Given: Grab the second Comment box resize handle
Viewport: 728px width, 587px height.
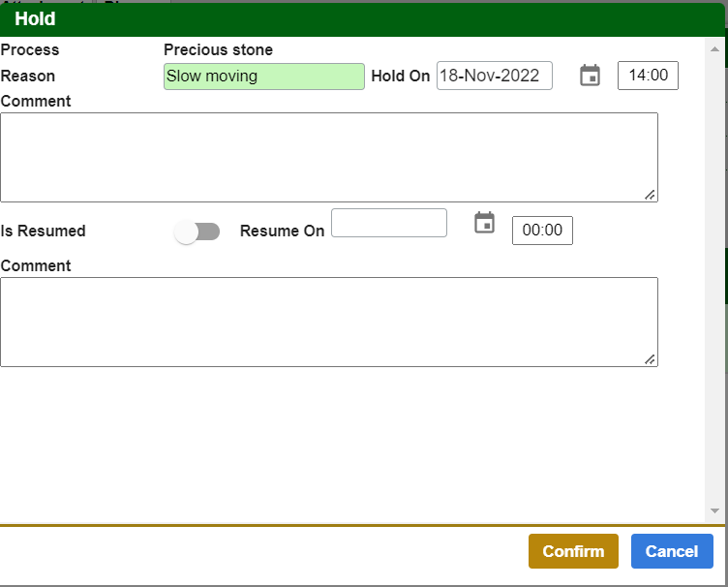Looking at the screenshot, I should [651, 359].
